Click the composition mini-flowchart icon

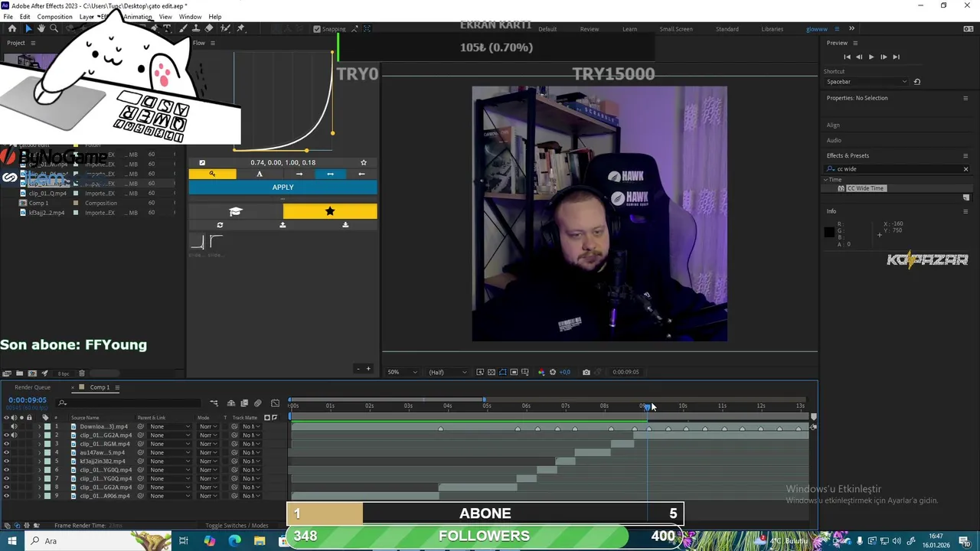pos(214,403)
